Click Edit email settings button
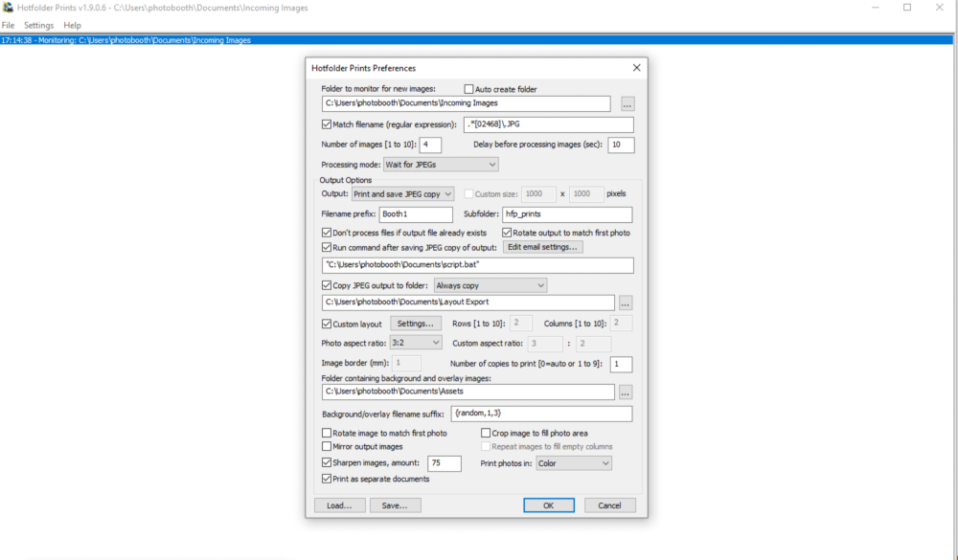 (542, 247)
